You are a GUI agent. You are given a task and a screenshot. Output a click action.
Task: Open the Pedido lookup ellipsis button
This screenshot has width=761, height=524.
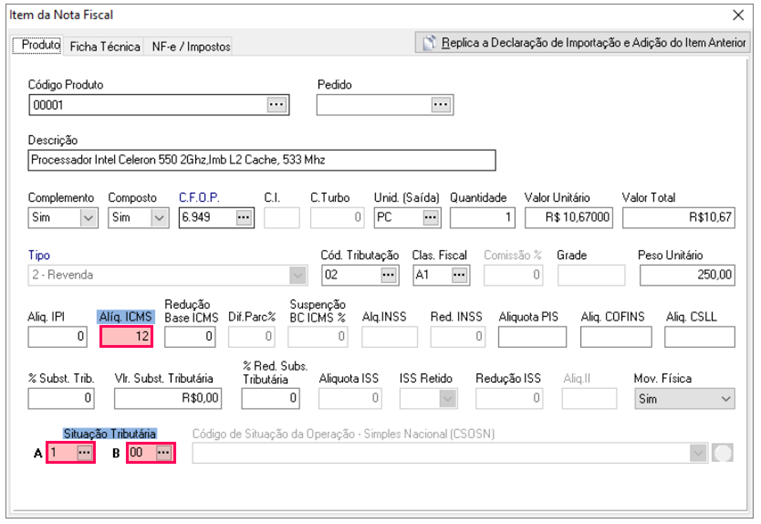441,104
